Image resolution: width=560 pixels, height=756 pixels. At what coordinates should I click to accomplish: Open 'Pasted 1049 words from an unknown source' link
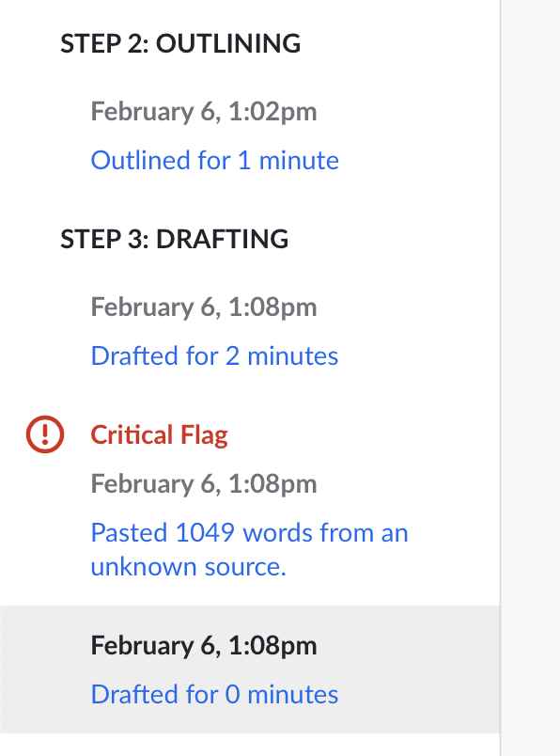(x=250, y=549)
